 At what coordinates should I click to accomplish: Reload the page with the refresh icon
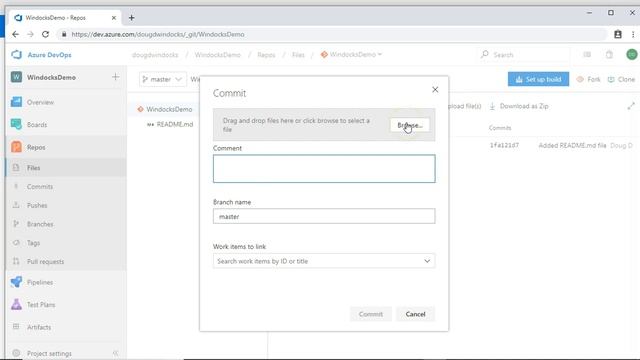pos(45,34)
